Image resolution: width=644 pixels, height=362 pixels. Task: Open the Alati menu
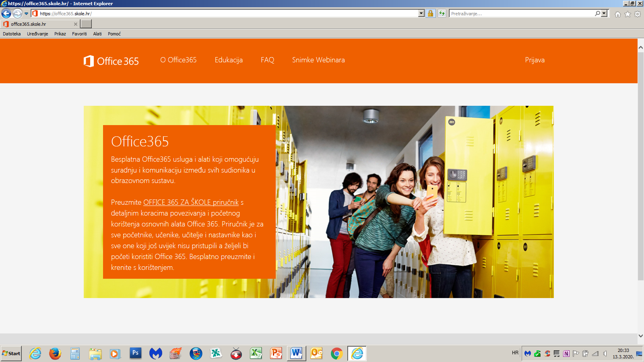(97, 34)
